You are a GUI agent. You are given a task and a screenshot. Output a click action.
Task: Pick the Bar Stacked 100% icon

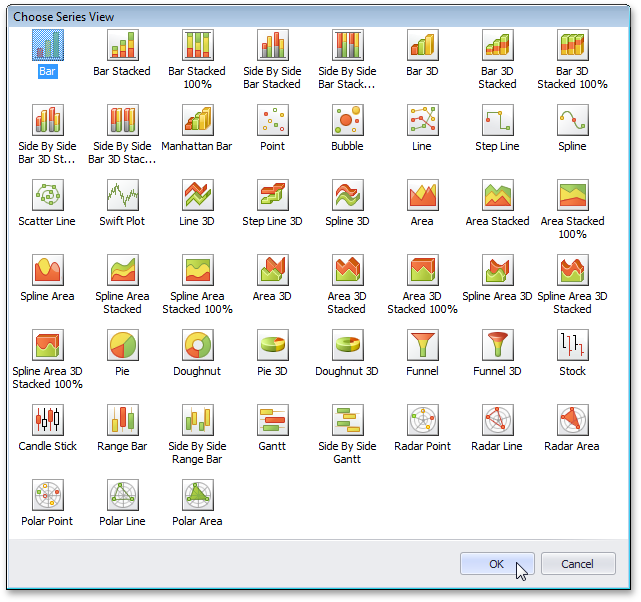coord(198,45)
